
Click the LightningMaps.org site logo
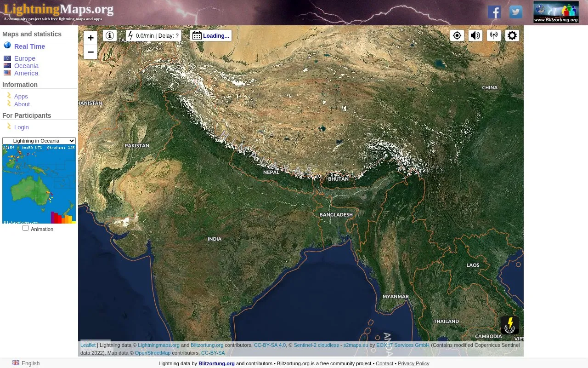[58, 9]
